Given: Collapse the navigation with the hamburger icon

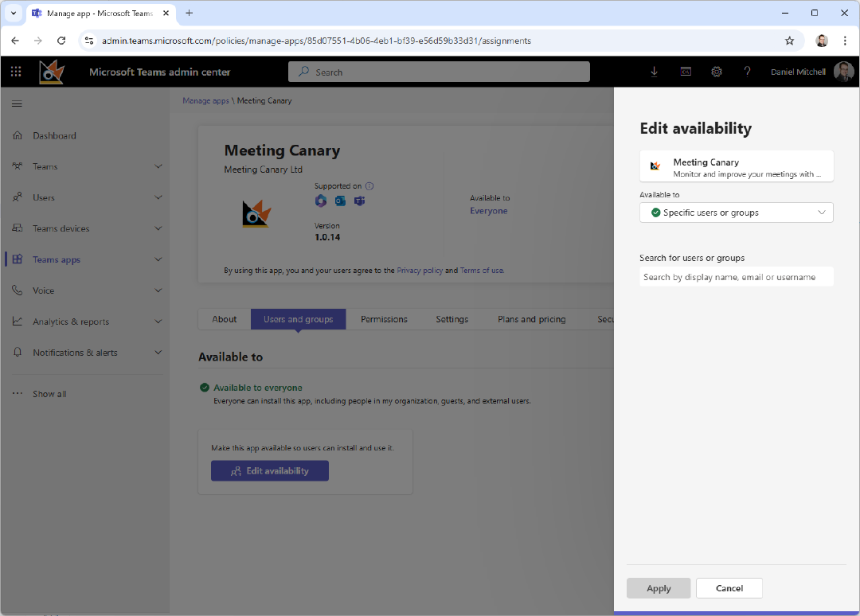Looking at the screenshot, I should coord(17,103).
